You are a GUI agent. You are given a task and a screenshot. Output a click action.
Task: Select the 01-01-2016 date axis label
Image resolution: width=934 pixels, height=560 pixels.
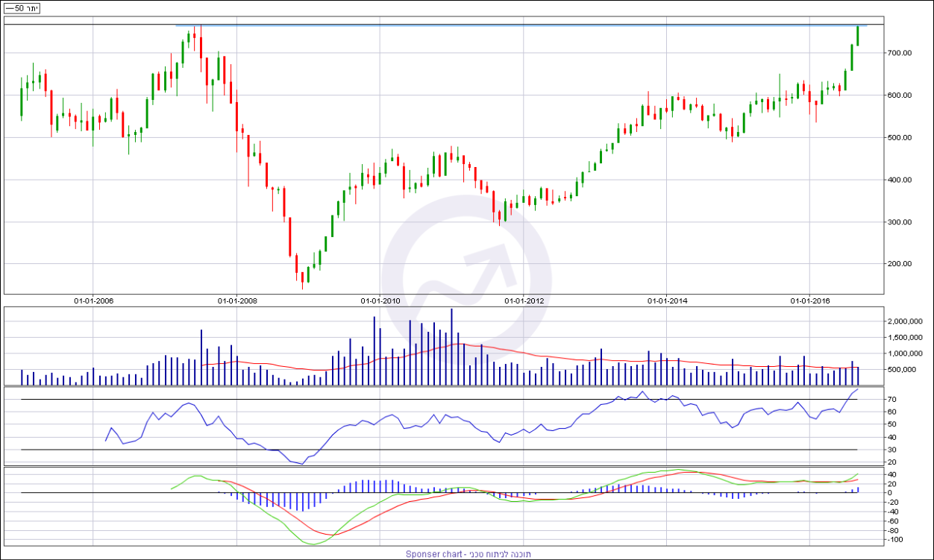pyautogui.click(x=811, y=301)
